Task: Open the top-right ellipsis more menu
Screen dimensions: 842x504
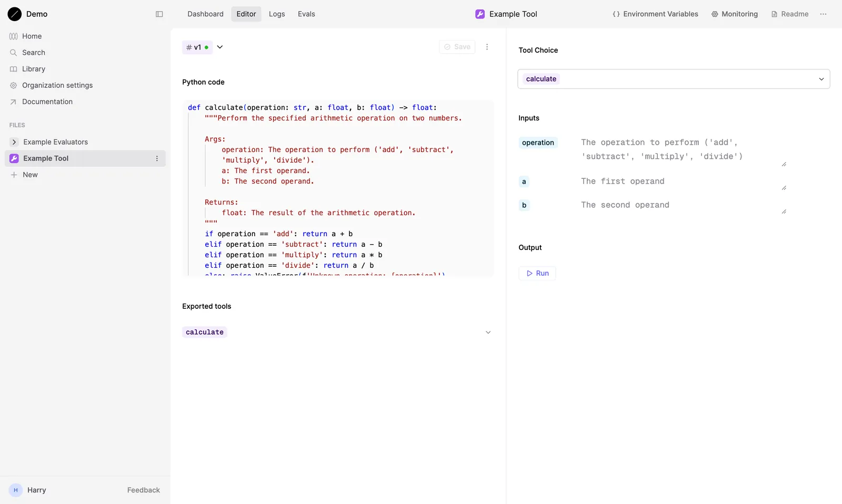Action: [823, 14]
